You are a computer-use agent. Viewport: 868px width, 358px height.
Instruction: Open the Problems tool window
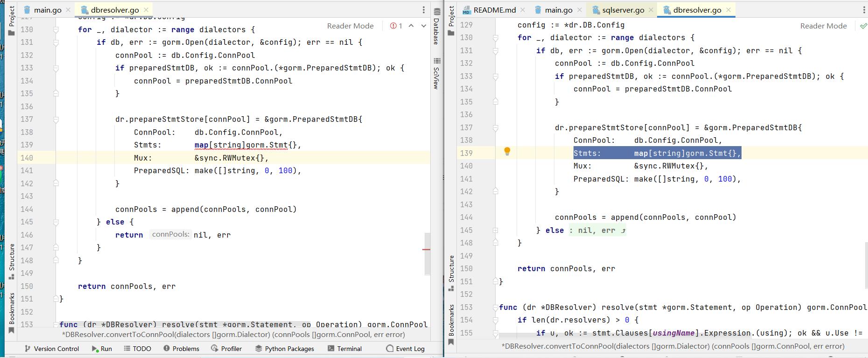[181, 349]
